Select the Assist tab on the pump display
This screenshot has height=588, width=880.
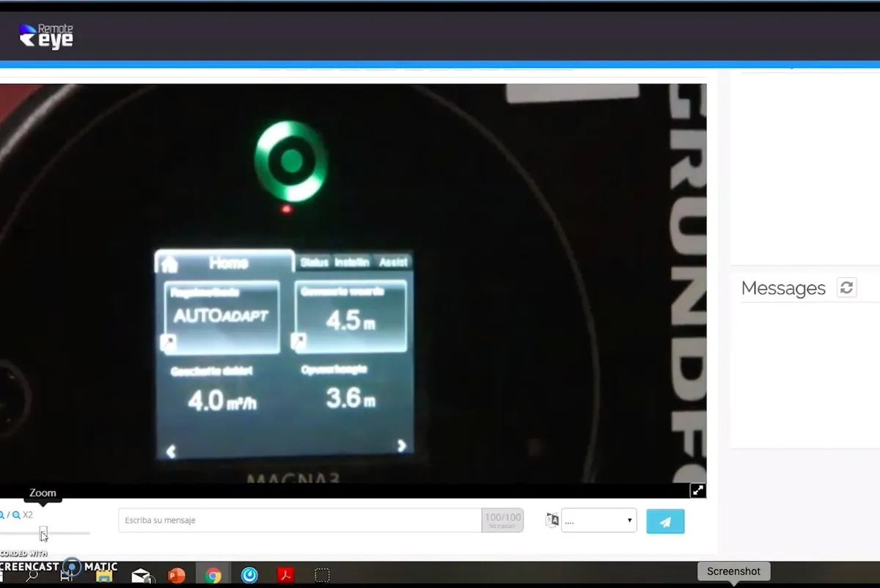[394, 262]
